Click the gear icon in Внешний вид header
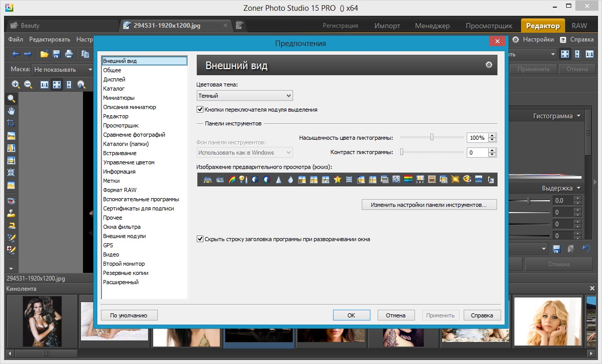602x364 pixels. [x=489, y=65]
